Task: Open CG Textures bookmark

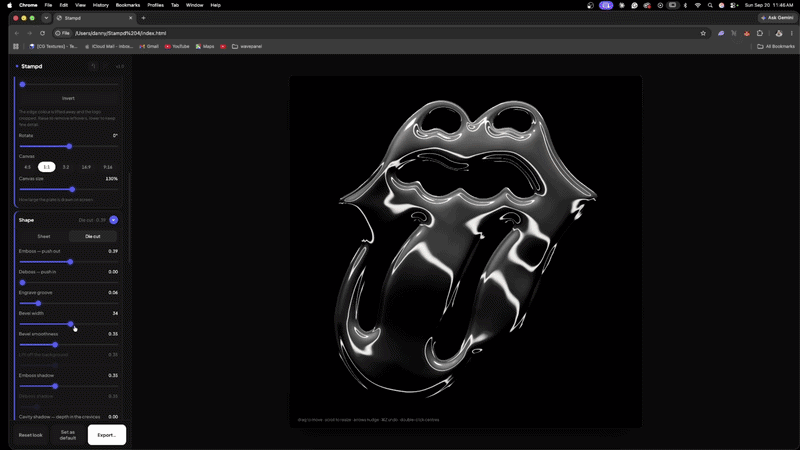Action: tap(53, 46)
